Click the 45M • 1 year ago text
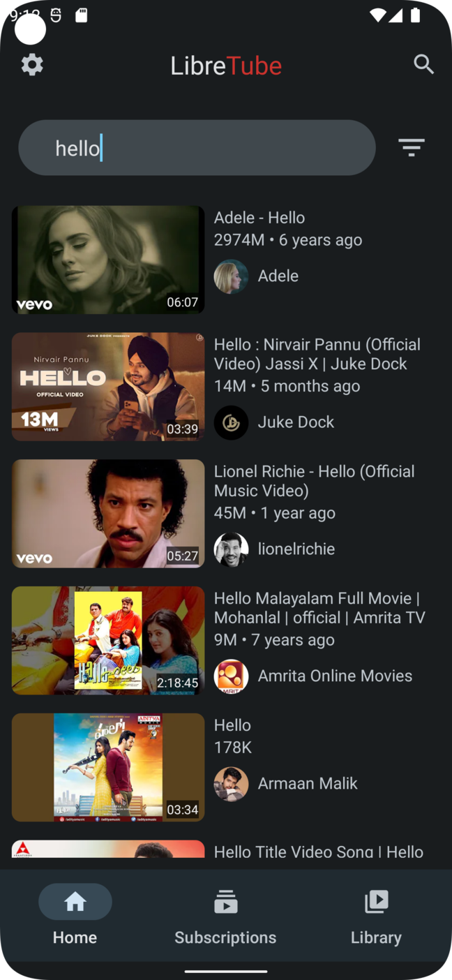This screenshot has height=980, width=452. coord(275,513)
